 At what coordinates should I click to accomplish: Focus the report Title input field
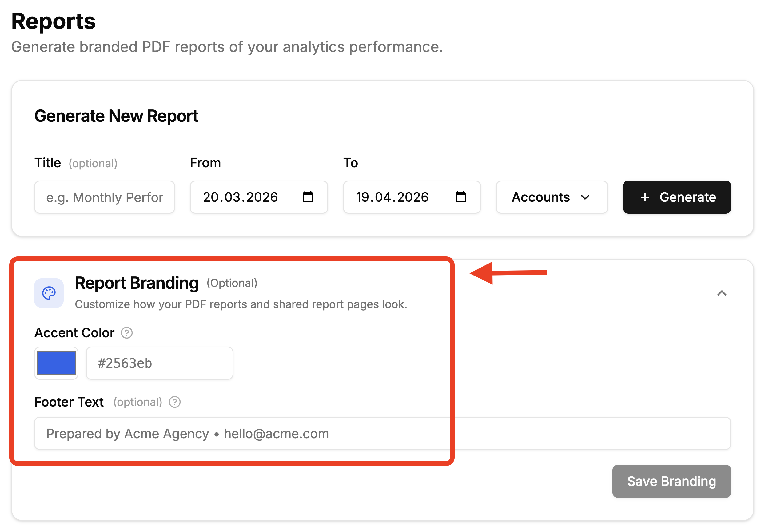[104, 197]
